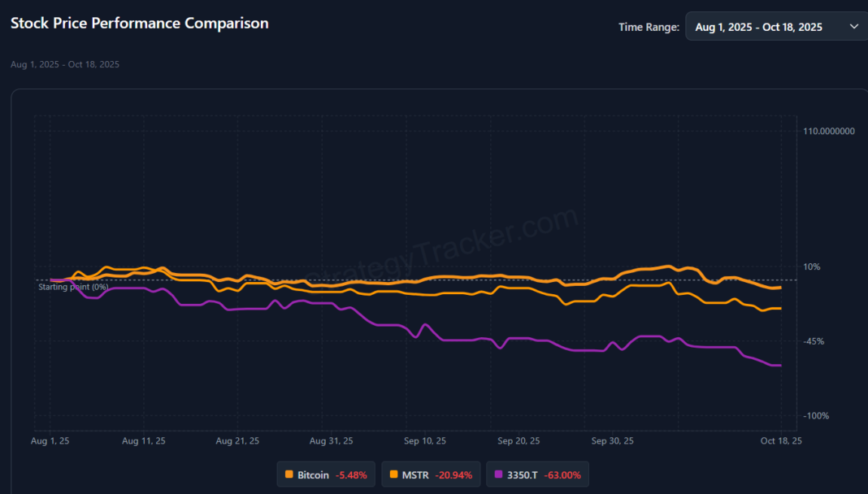
Task: Click the orange MSTR legend swatch
Action: 393,474
